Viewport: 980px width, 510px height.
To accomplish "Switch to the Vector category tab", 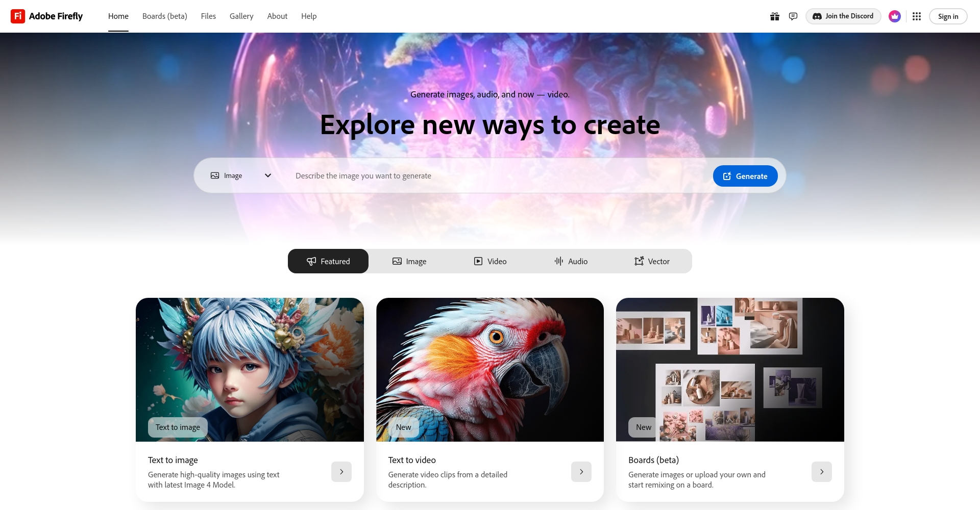I will coord(652,261).
